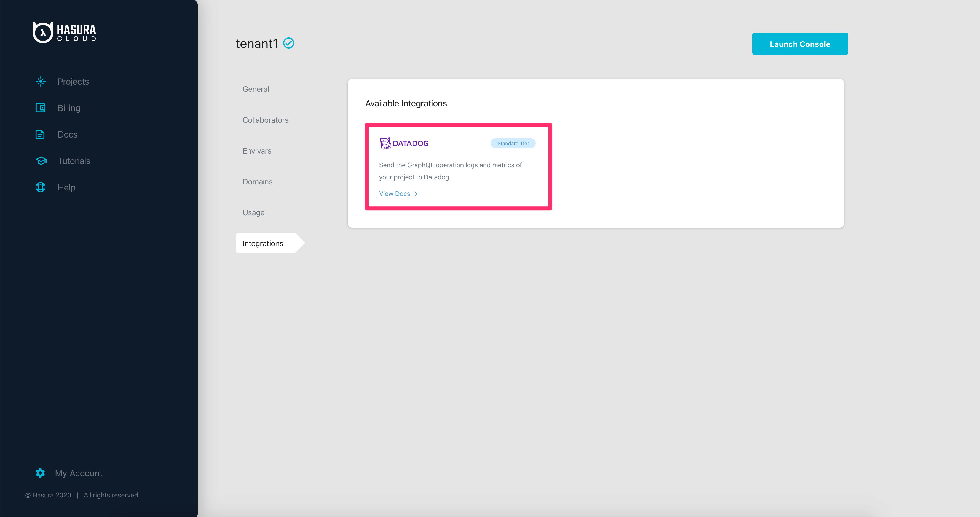Select the Usage tab

pyautogui.click(x=253, y=212)
